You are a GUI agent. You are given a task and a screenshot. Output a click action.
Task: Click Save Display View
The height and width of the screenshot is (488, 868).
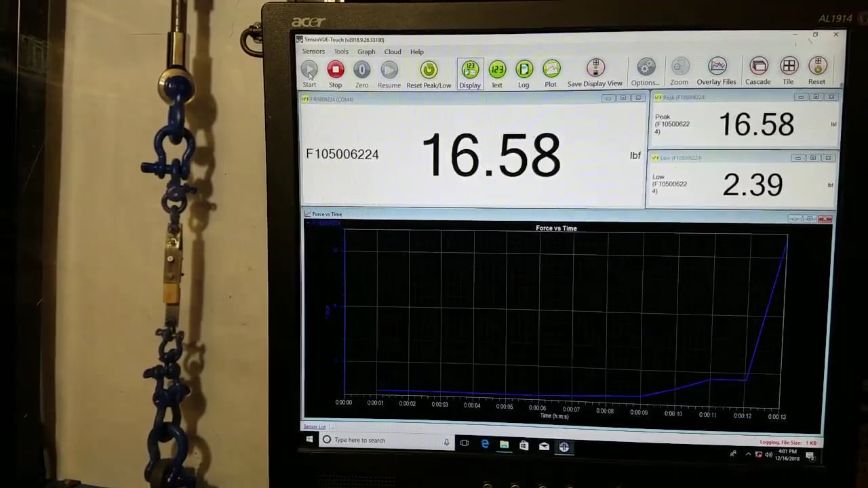[595, 73]
